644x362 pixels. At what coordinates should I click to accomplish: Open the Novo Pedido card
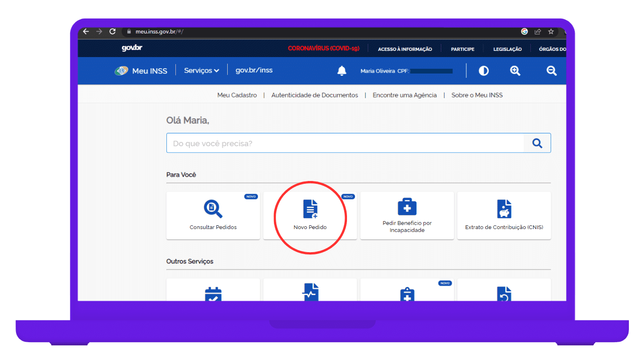point(310,215)
